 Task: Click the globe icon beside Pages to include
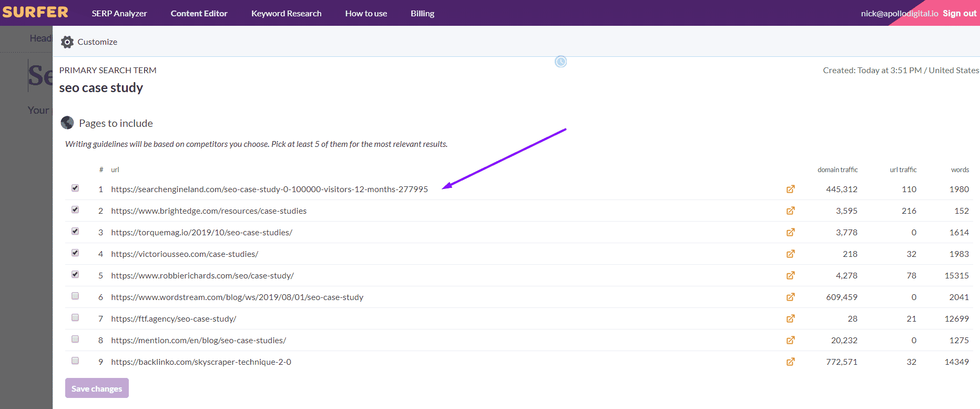click(67, 123)
